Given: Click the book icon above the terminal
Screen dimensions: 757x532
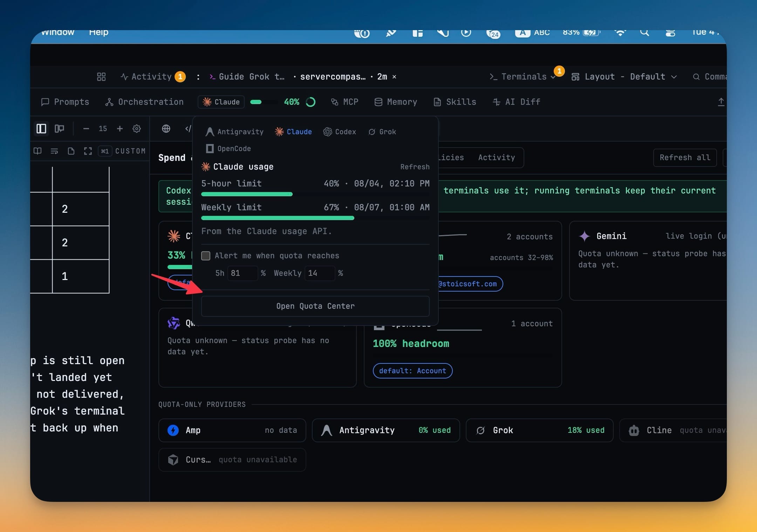Looking at the screenshot, I should (37, 151).
